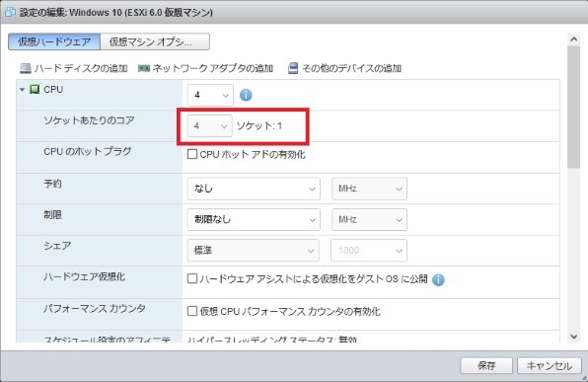588x382 pixels.
Task: Click the other device add icon
Action: click(293, 68)
